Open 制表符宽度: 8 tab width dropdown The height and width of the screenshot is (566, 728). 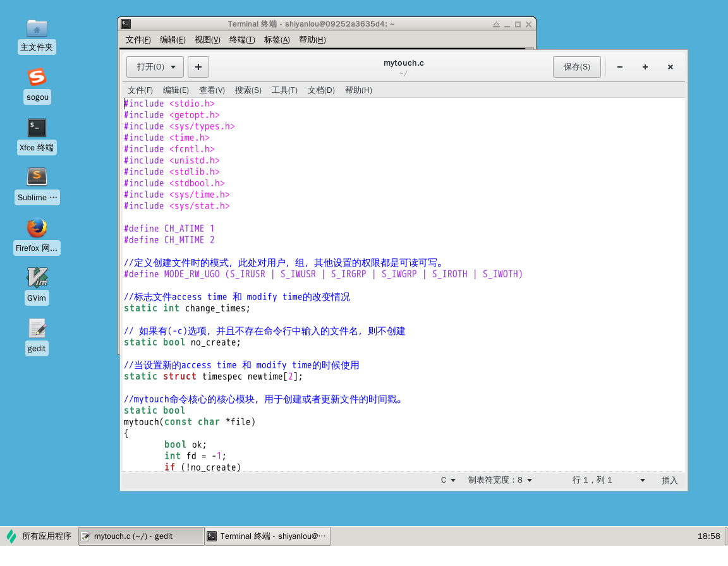pyautogui.click(x=500, y=480)
